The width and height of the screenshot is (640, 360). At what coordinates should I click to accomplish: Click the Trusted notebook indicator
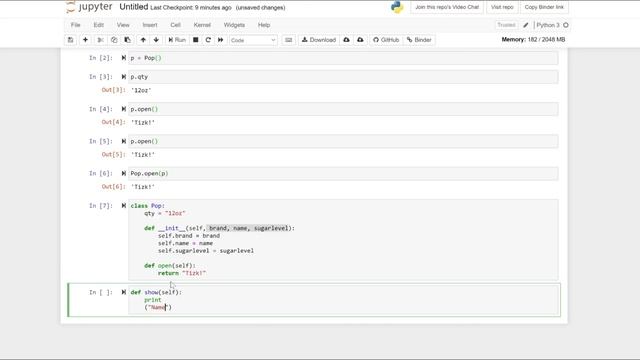tap(506, 25)
